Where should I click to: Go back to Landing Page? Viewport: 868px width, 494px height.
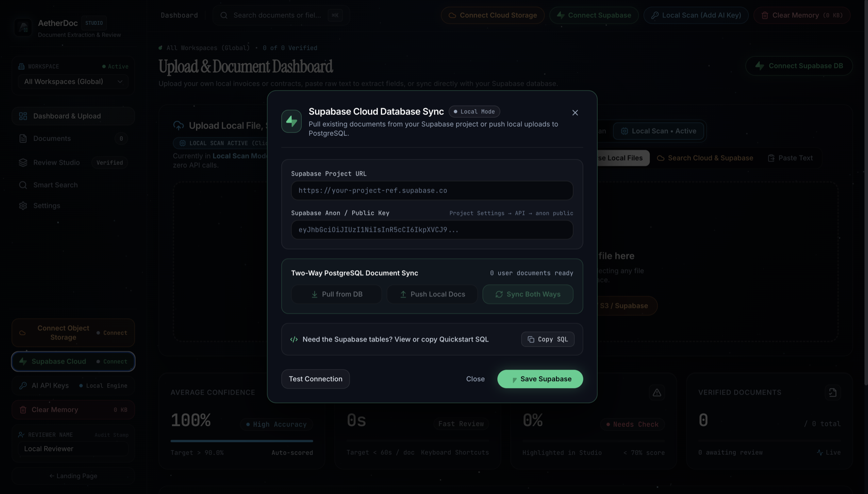click(73, 476)
